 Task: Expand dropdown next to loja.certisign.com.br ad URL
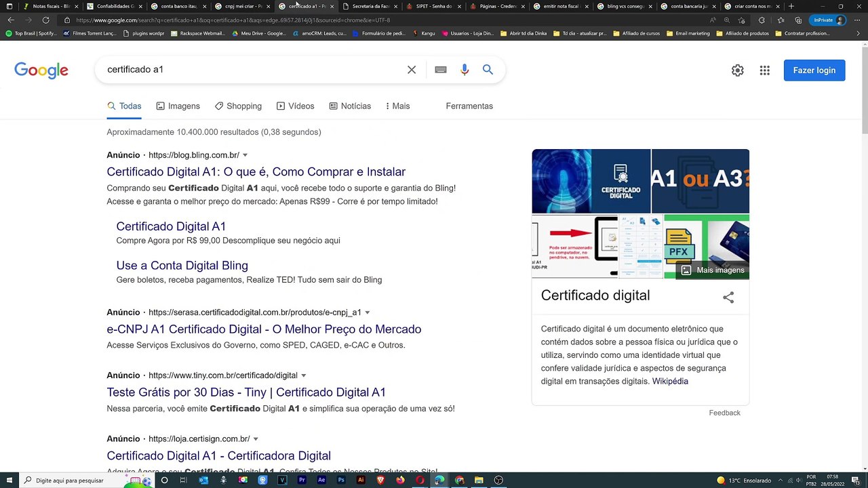click(x=256, y=439)
